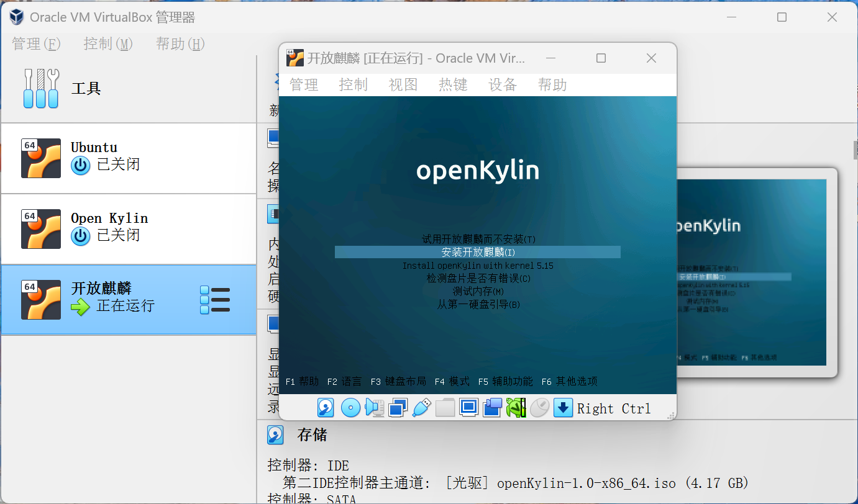This screenshot has height=504, width=858.
Task: Maximize the 开放麒麟 VM window
Action: click(x=601, y=58)
